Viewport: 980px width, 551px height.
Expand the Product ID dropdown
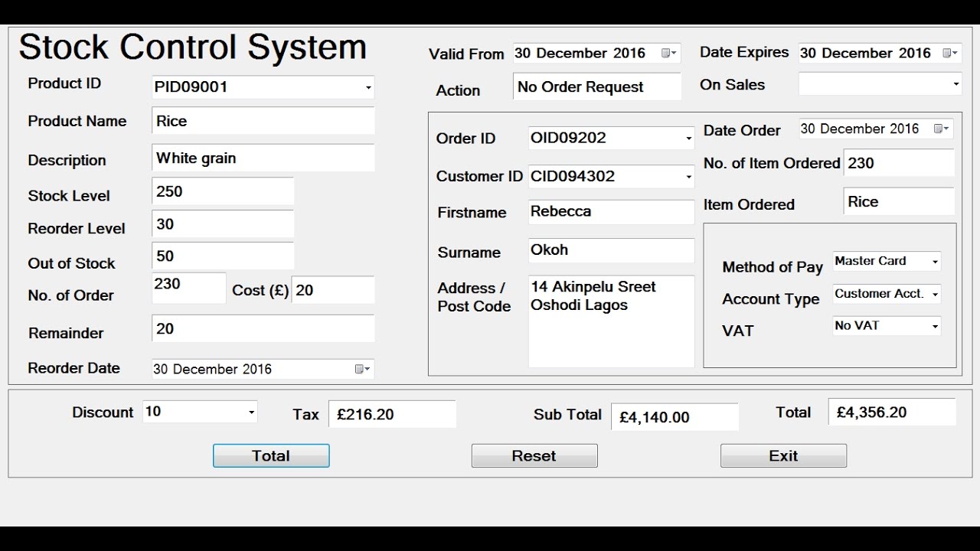pos(368,88)
